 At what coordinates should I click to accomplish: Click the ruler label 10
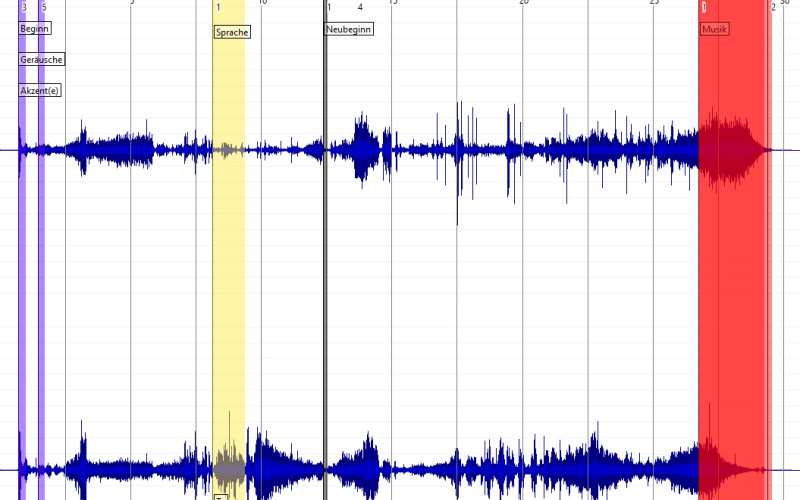point(263,2)
